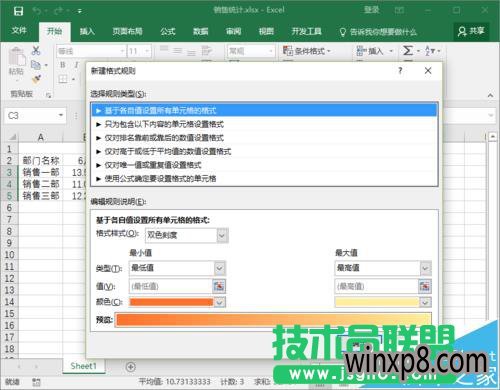
Task: Click Maximum value range selector icon
Action: (425, 286)
